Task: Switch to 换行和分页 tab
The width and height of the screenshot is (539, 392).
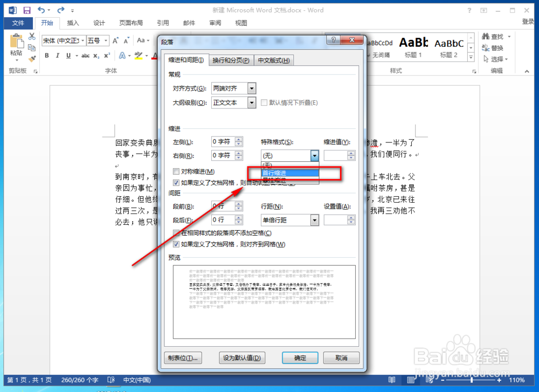Action: 231,60
